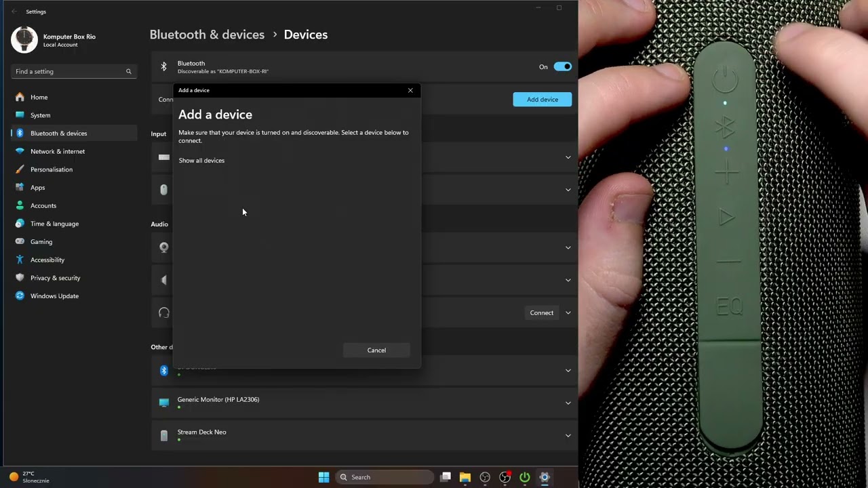Expand the Stream Deck Neo row
Viewport: 868px width, 488px height.
pos(568,435)
